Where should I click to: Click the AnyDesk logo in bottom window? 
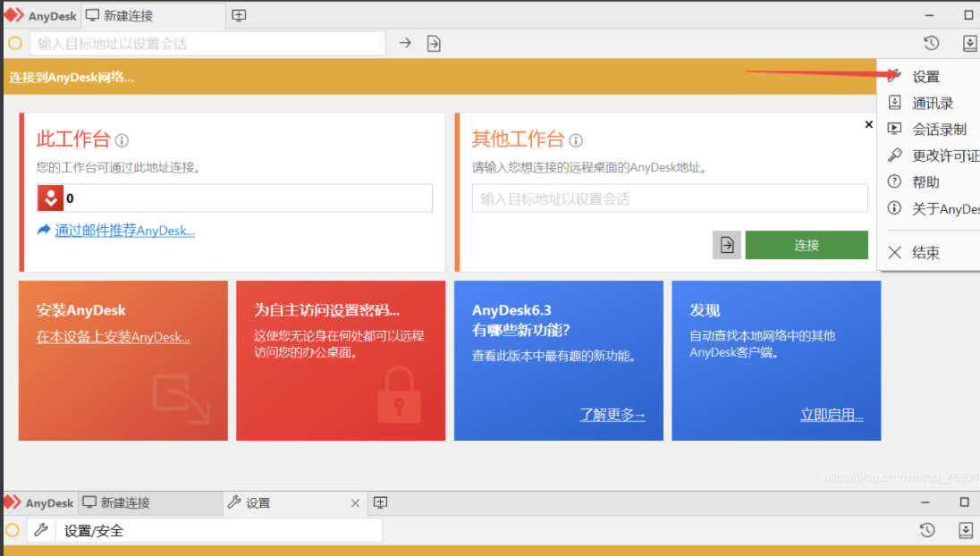click(38, 503)
